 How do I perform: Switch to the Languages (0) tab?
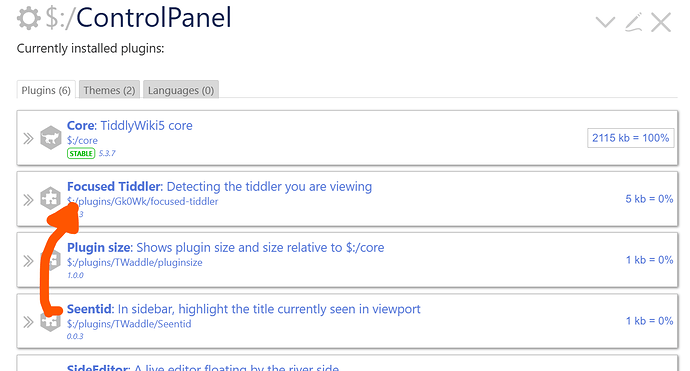click(181, 90)
